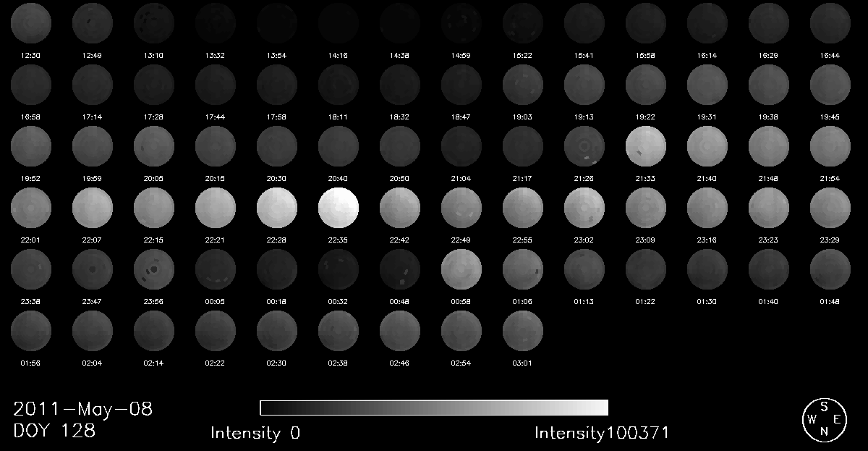Click the Intensity100371 maximum label

(x=602, y=433)
